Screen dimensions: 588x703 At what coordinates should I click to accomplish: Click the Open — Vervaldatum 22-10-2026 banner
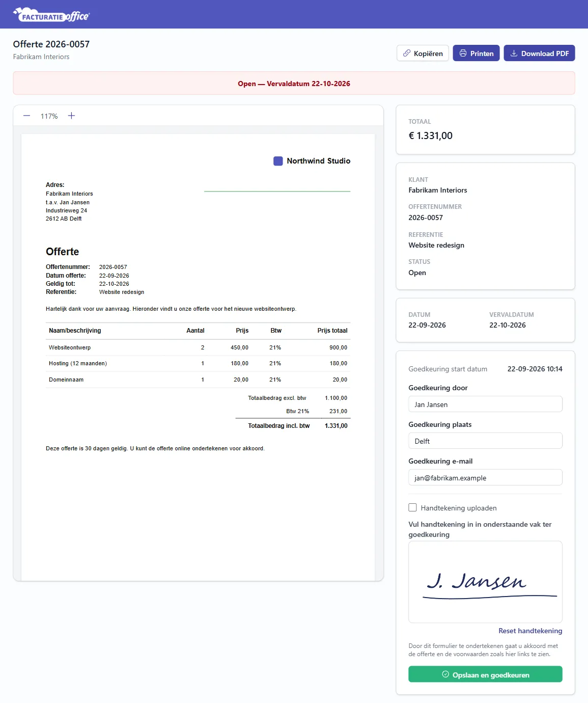point(294,83)
